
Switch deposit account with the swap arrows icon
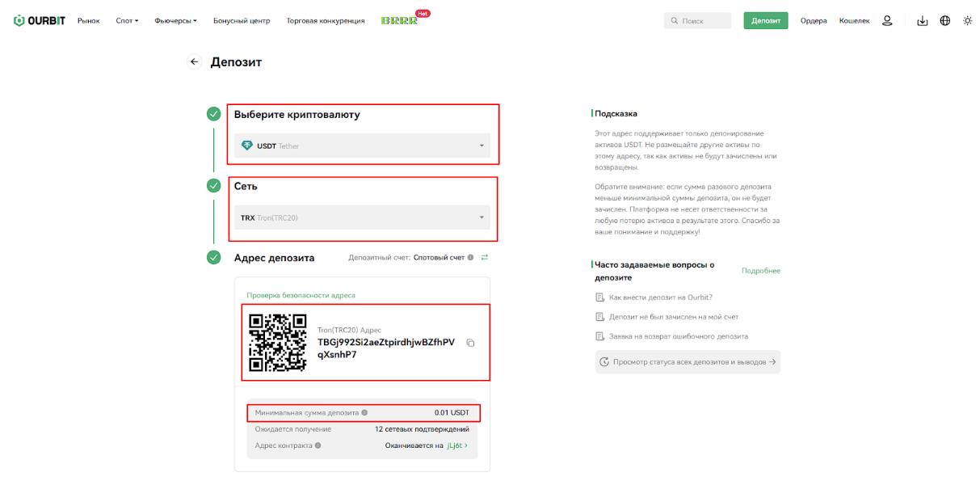(485, 257)
